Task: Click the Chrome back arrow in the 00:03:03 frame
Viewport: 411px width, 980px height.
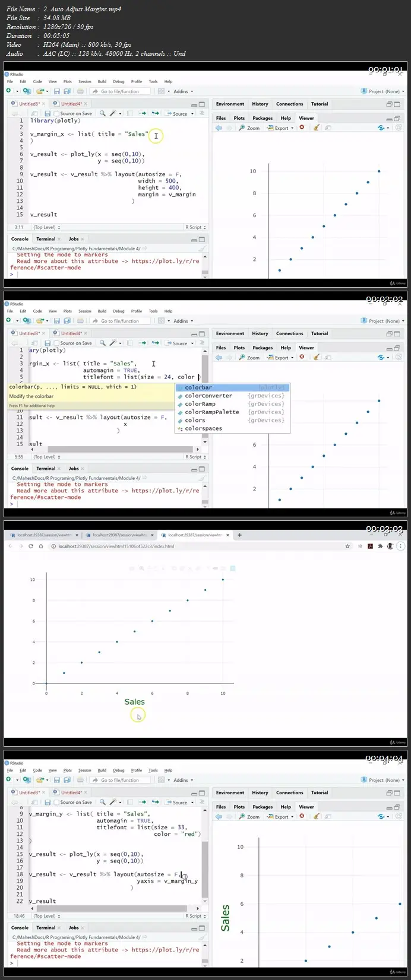Action: (11, 546)
